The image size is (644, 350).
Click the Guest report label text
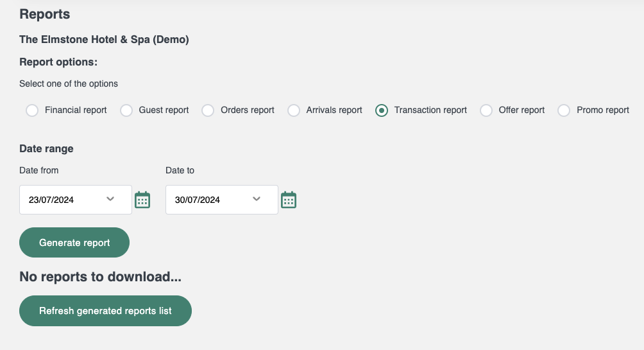click(164, 110)
